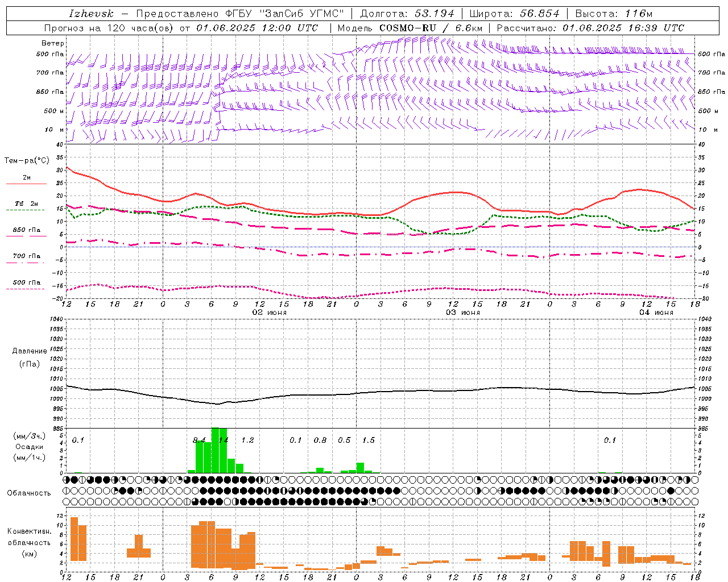Image resolution: width=728 pixels, height=582 pixels.
Task: Click the 'Давление' pressure panel label
Action: point(30,351)
